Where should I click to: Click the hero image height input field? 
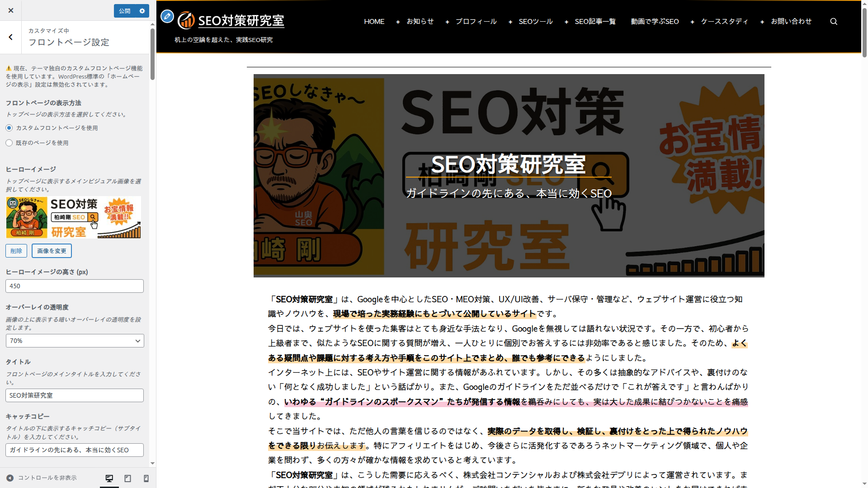(75, 286)
